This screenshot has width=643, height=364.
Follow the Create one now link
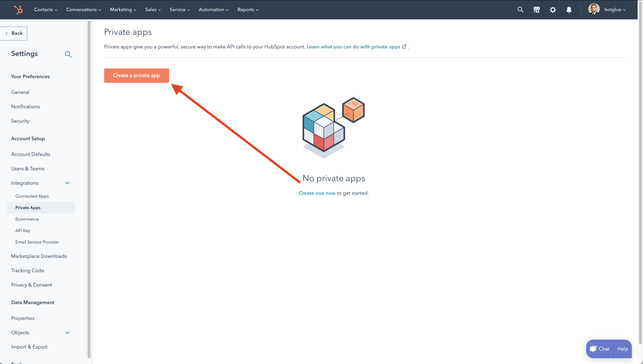point(317,193)
